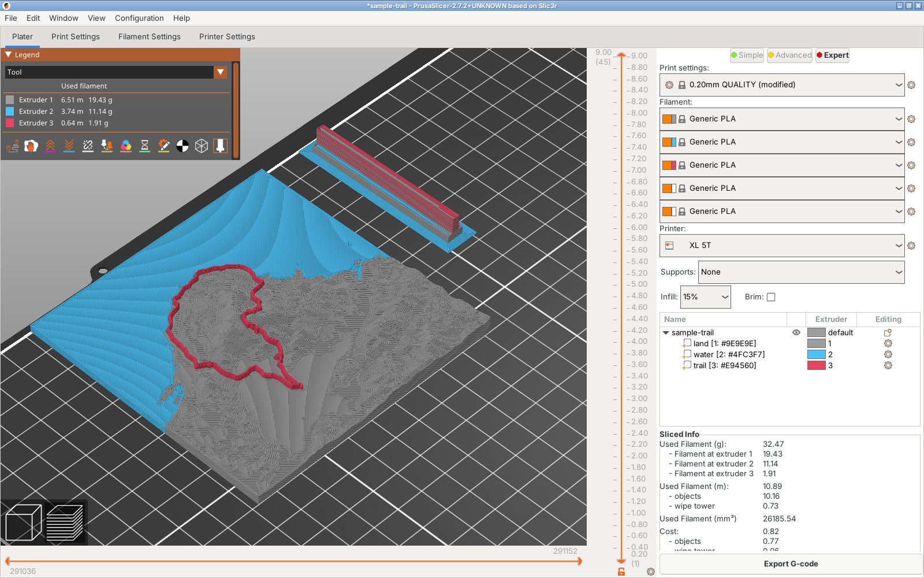Switch to 3D editor view cube icon
This screenshot has width=924, height=578.
23,523
